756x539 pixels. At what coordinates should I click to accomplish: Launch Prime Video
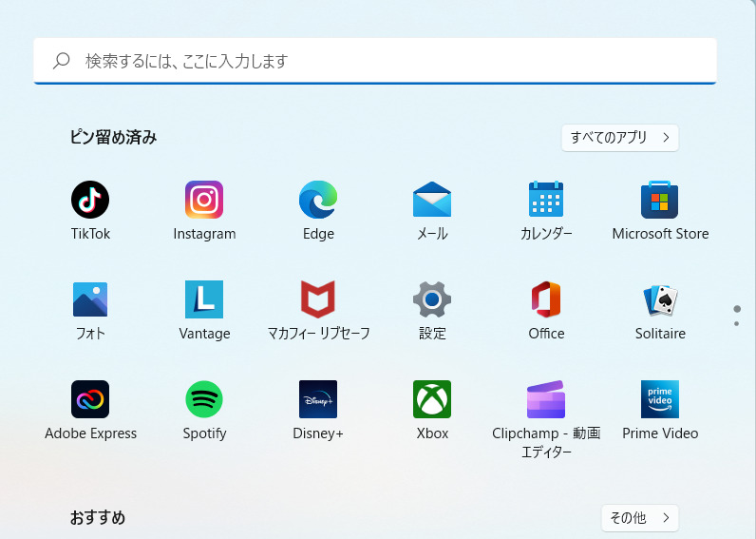(x=659, y=399)
